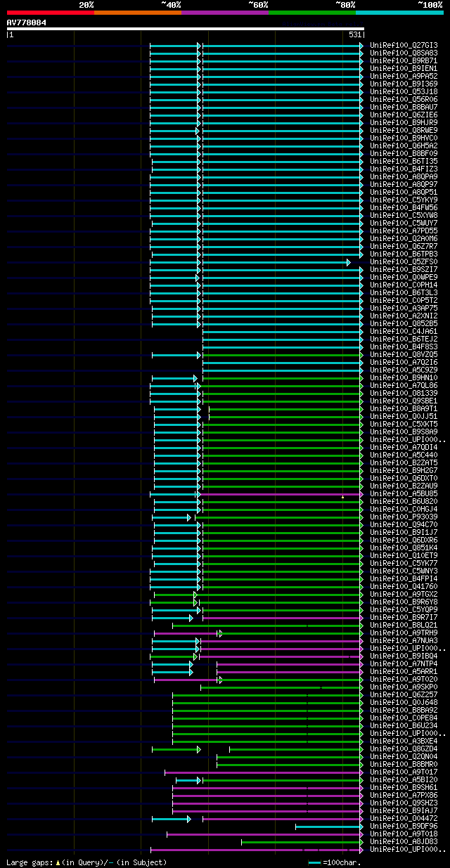Screen dimensions: 450x868
Task: Select the UniRef100_A8QPA9 label
Action: (x=404, y=176)
